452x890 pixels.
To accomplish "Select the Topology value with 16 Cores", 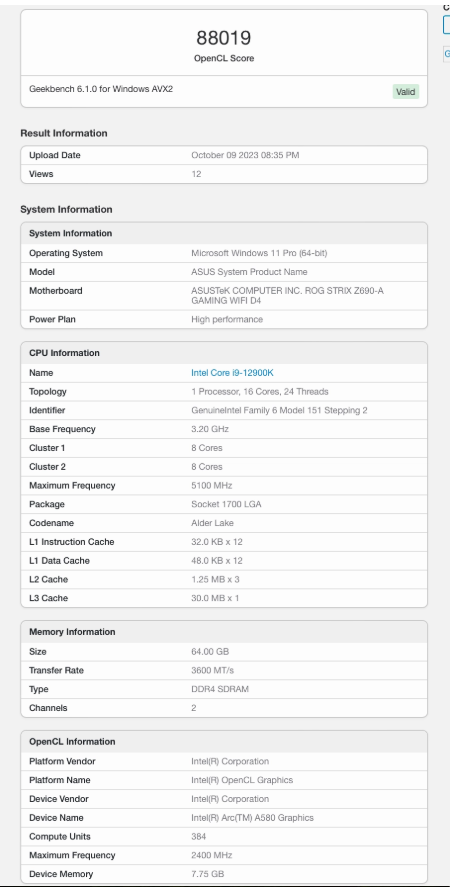I will (260, 392).
